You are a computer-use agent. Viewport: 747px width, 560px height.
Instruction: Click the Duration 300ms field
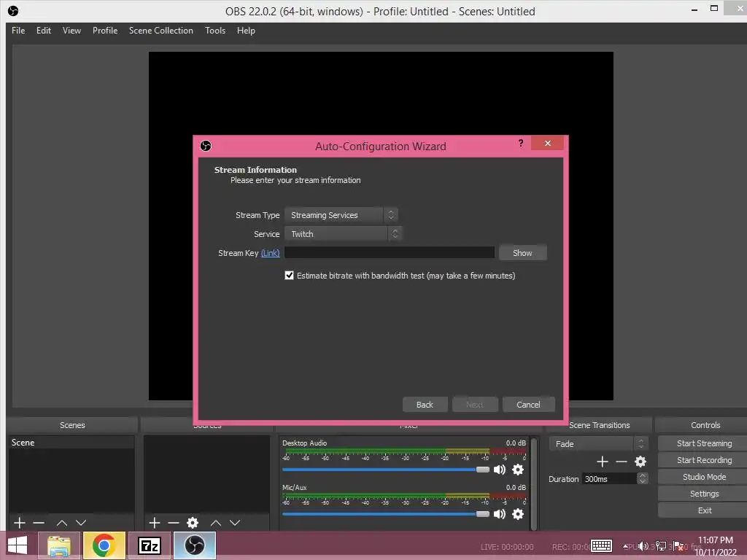point(609,478)
